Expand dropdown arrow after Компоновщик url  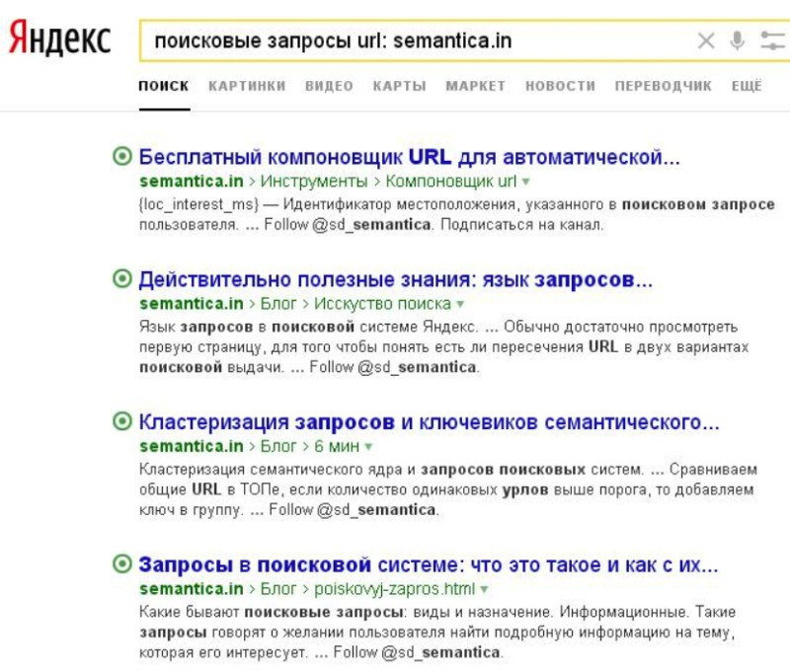526,182
